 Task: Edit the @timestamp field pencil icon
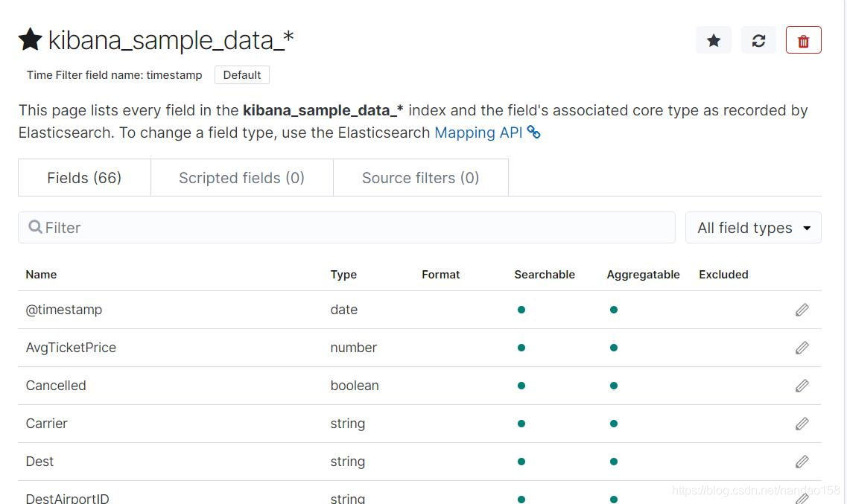[x=802, y=310]
